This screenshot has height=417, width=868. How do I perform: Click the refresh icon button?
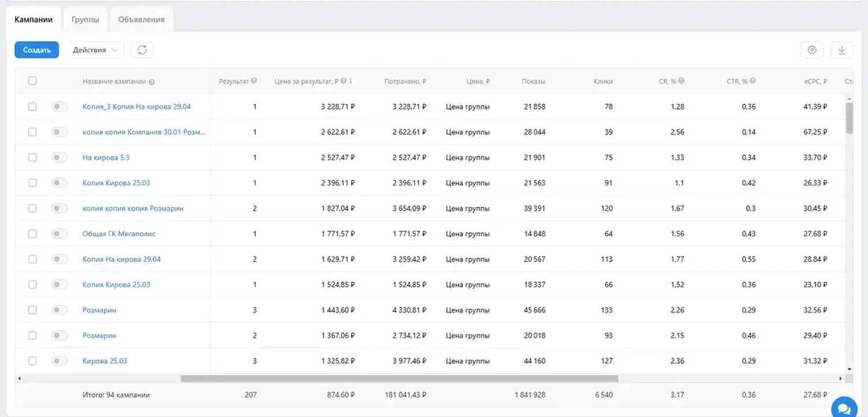tap(142, 50)
